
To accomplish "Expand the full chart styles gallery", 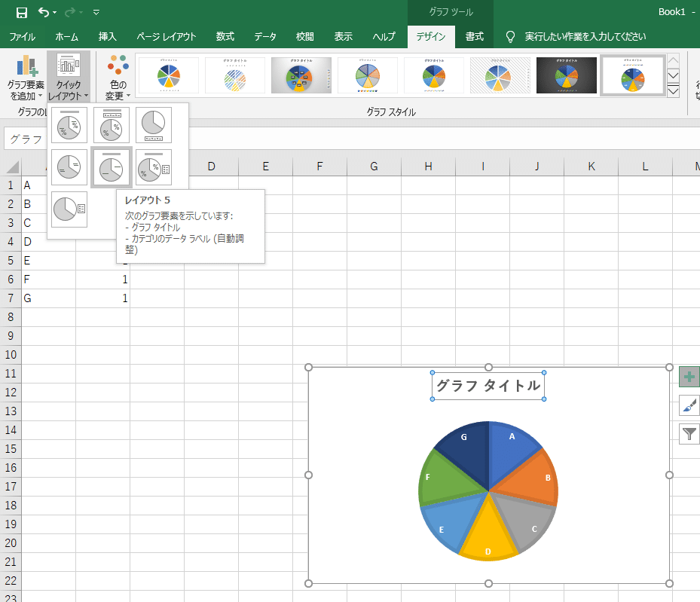I will point(673,91).
